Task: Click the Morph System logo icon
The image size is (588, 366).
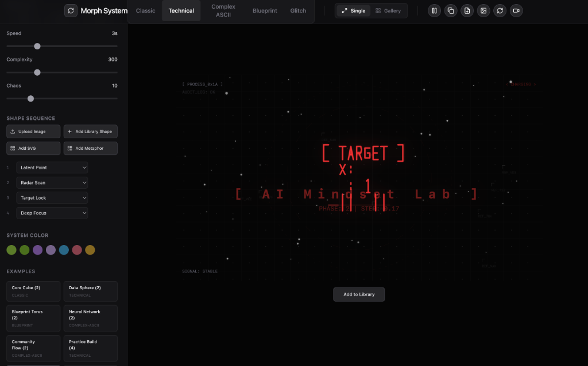Action: tap(71, 11)
